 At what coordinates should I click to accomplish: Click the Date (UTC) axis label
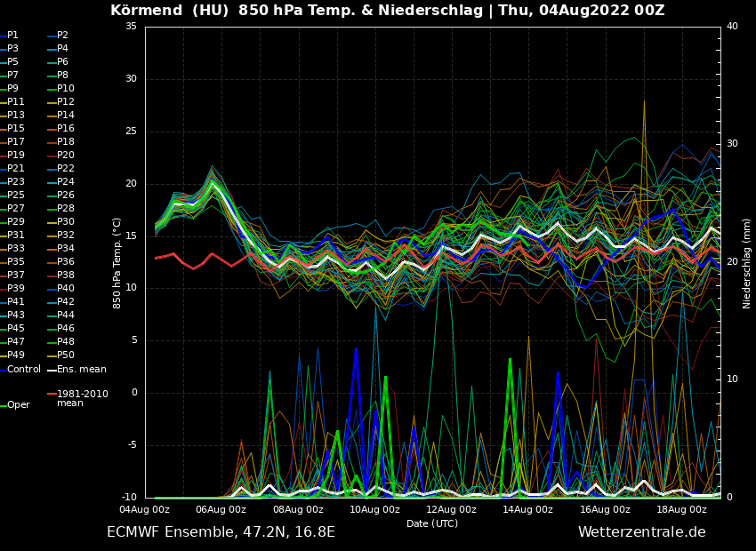(x=432, y=523)
